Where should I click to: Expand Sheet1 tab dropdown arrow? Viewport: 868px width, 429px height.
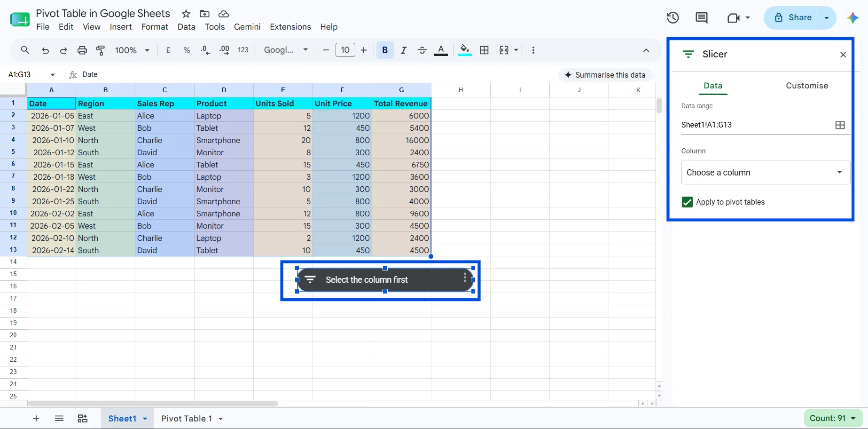(145, 419)
